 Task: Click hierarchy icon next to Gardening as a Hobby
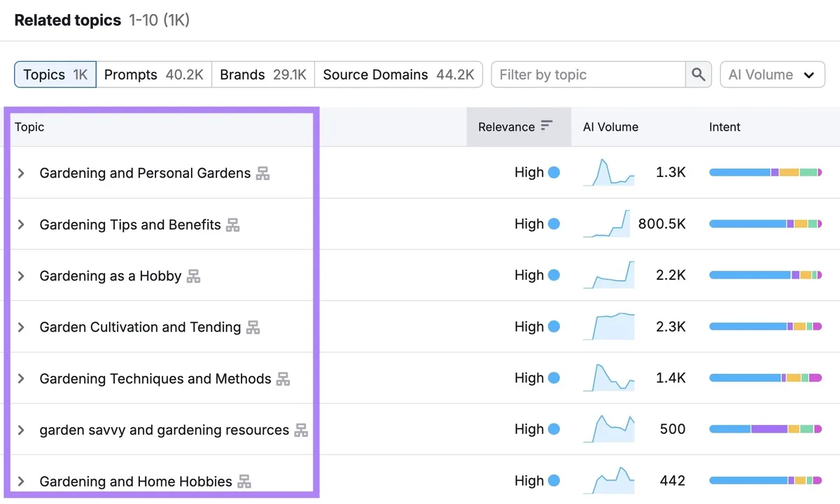pos(193,276)
